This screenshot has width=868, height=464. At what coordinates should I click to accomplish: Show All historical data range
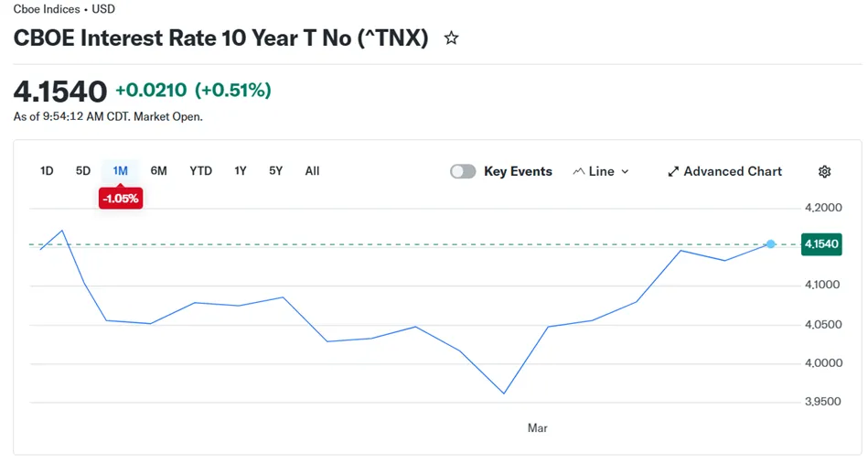pos(312,171)
